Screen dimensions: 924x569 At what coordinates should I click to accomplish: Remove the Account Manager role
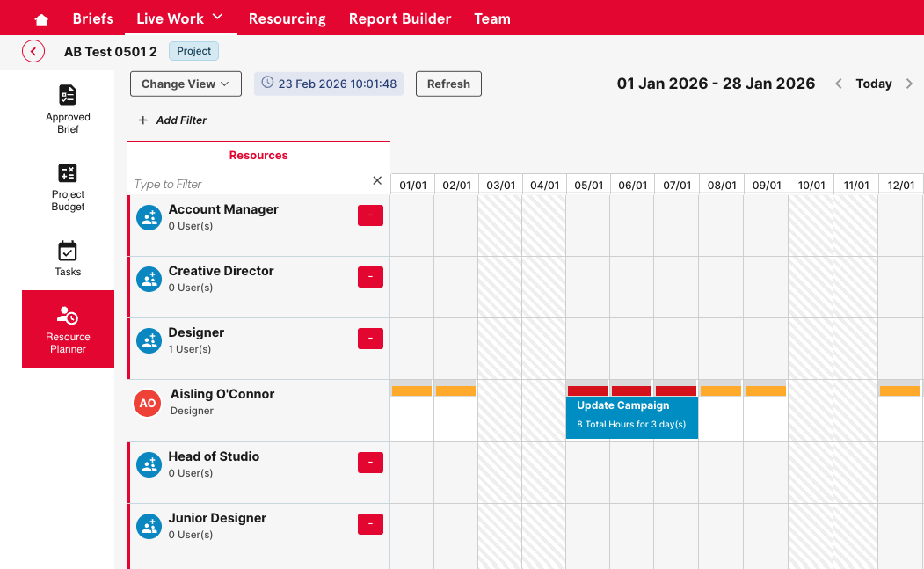click(x=371, y=215)
